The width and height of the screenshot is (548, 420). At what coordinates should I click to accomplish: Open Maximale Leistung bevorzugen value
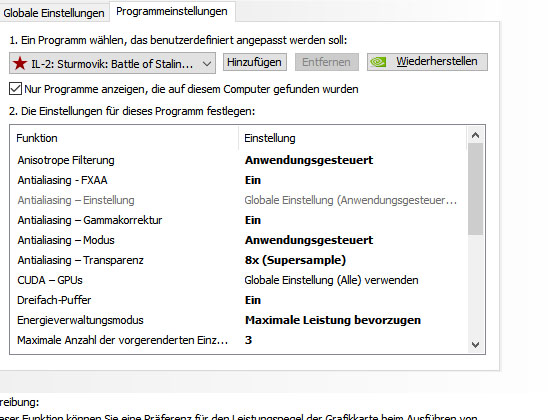[333, 320]
